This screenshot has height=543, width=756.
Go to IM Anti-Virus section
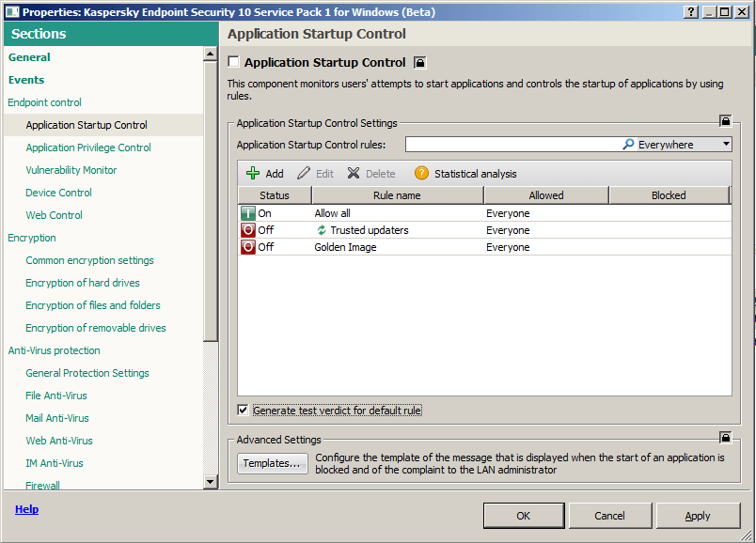pyautogui.click(x=55, y=463)
